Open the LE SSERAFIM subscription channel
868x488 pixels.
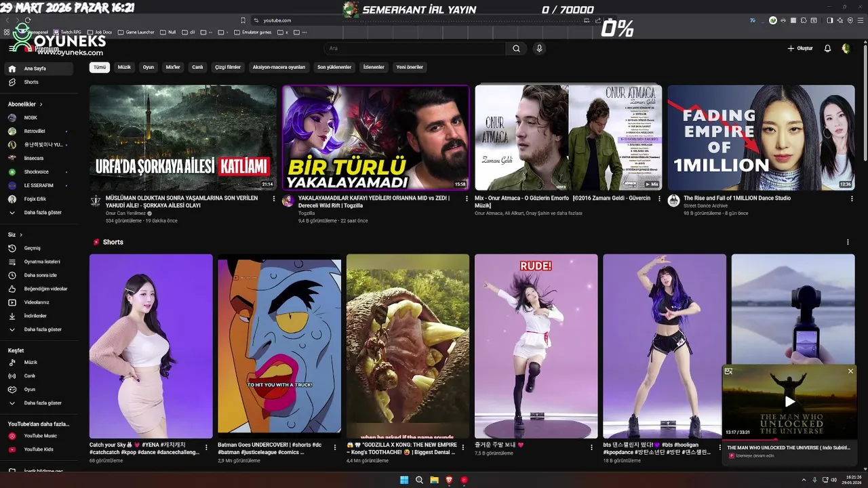coord(39,185)
